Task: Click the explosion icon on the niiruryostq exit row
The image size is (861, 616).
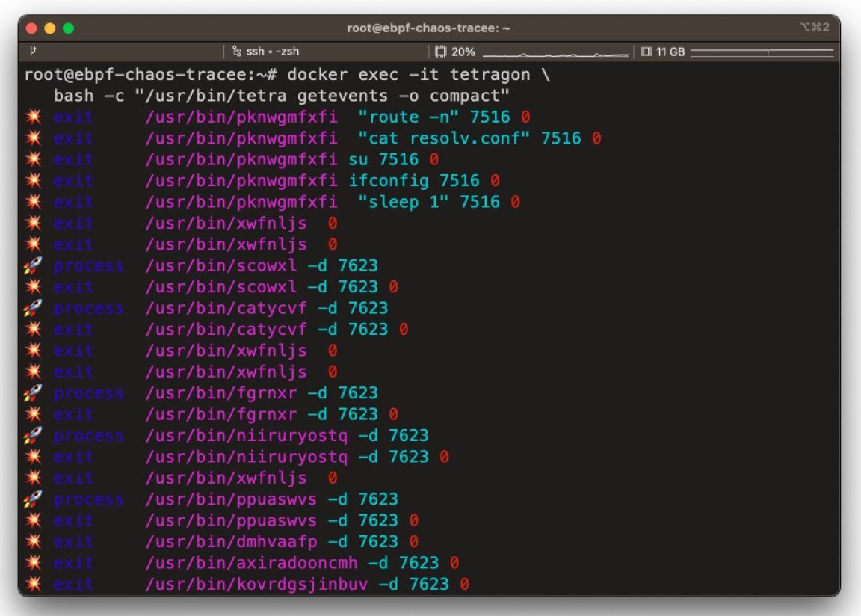Action: 33,456
